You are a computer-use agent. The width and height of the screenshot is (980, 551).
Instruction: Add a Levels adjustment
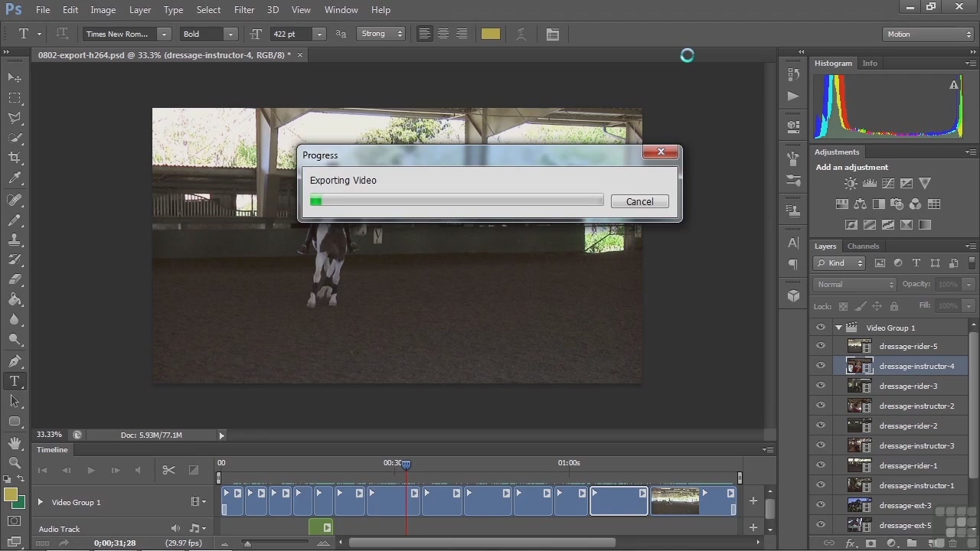(x=869, y=183)
